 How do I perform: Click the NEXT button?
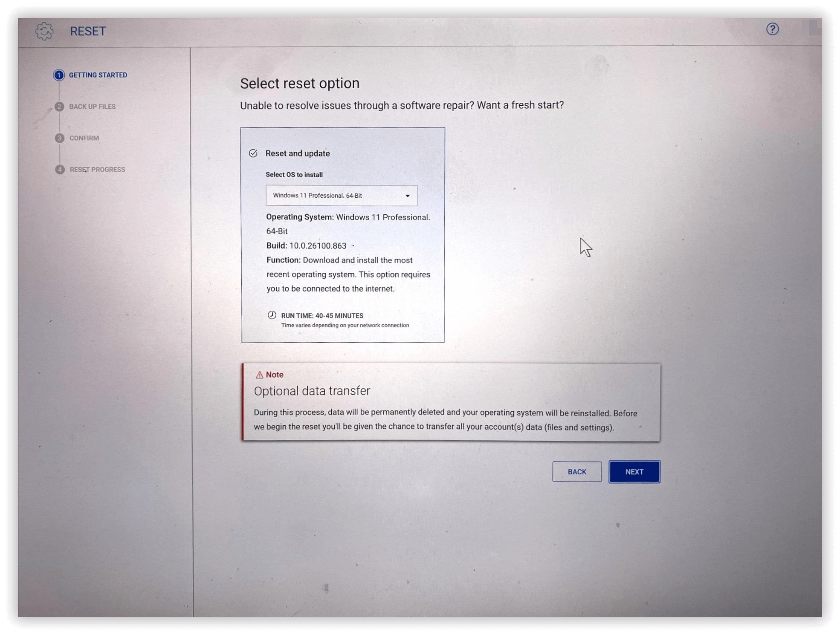tap(634, 472)
